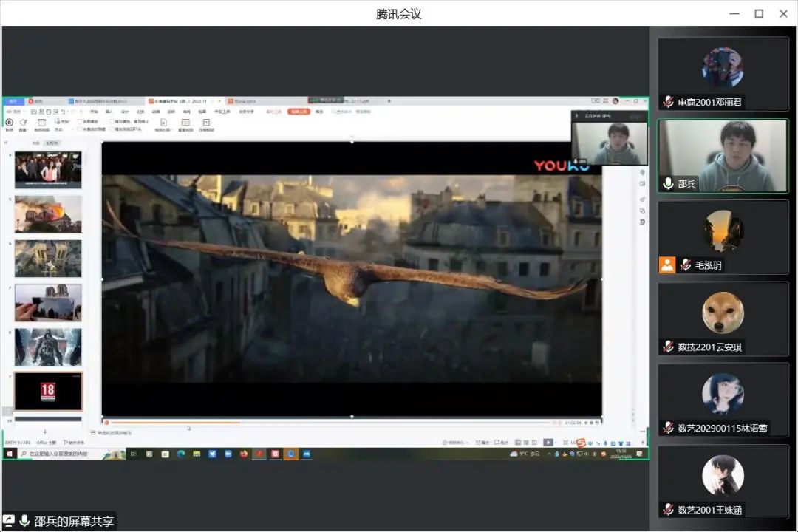The width and height of the screenshot is (798, 532).
Task: Click the add new slide plus icon
Action: click(x=45, y=432)
